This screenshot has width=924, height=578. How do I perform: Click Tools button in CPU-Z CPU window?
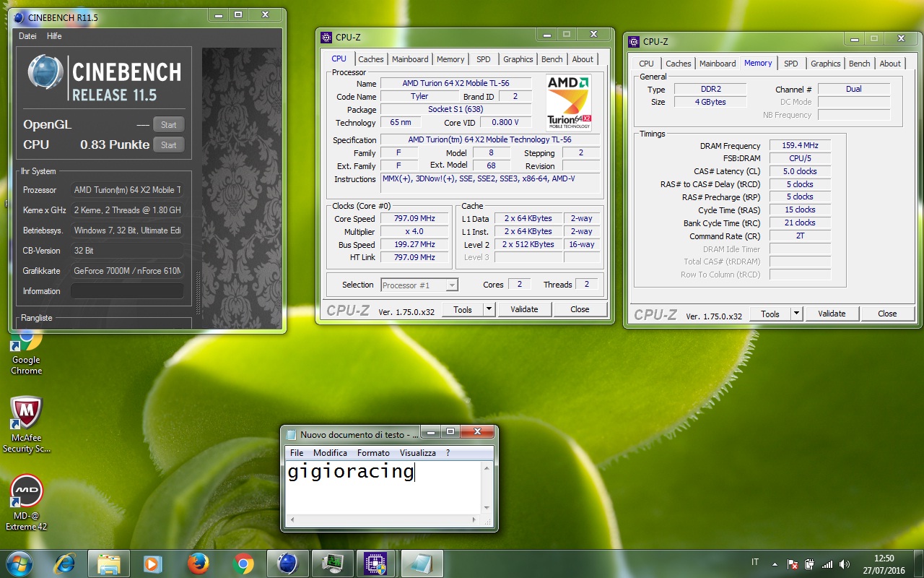click(463, 309)
